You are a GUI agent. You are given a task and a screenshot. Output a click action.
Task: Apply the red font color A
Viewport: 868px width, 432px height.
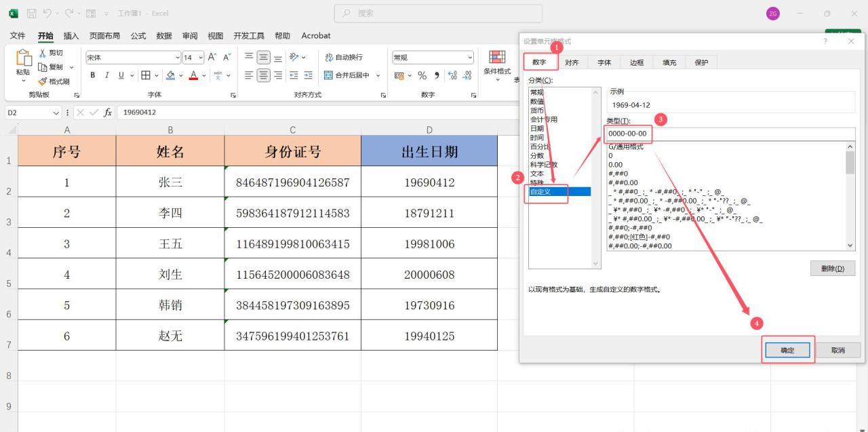(193, 75)
